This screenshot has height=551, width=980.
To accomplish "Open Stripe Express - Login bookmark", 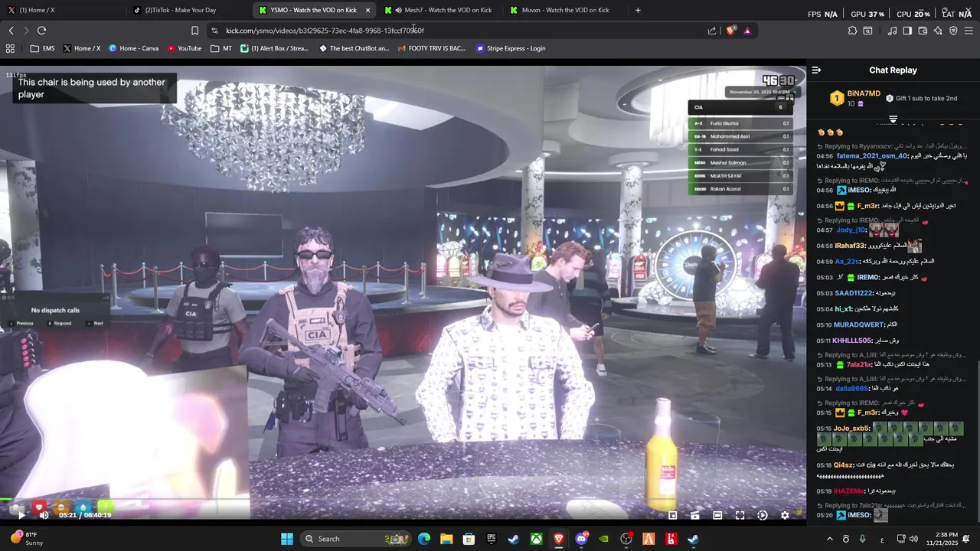I will 510,48.
